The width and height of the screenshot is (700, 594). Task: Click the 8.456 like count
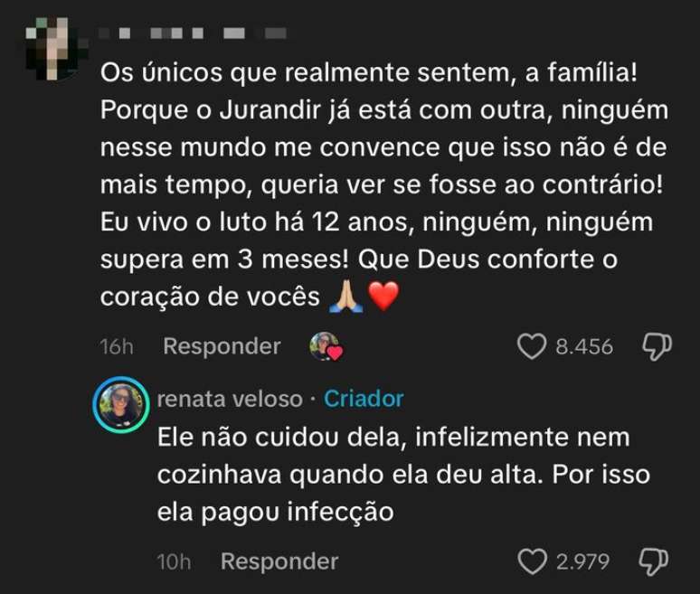coord(584,345)
